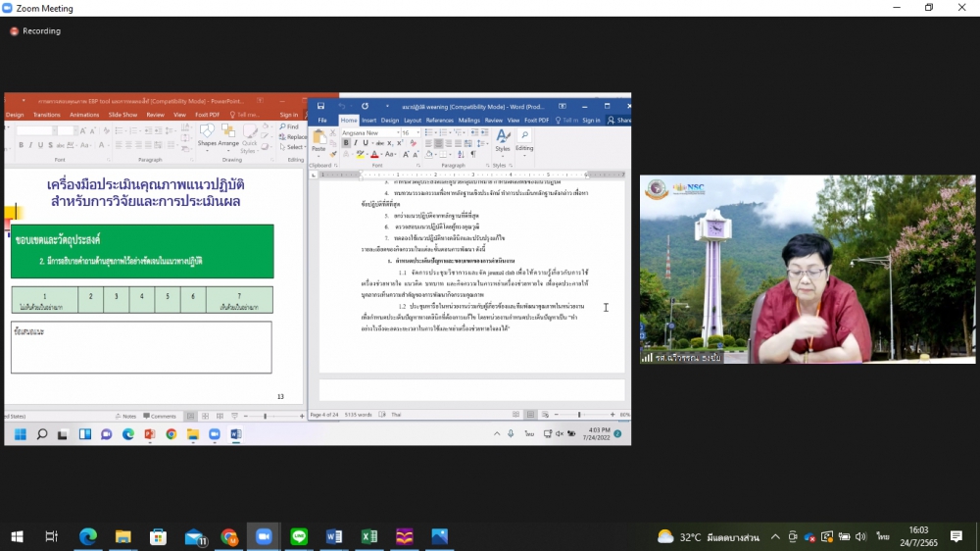Screen dimensions: 980x551
Task: Toggle center alignment in Word's Paragraph group
Action: click(439, 143)
